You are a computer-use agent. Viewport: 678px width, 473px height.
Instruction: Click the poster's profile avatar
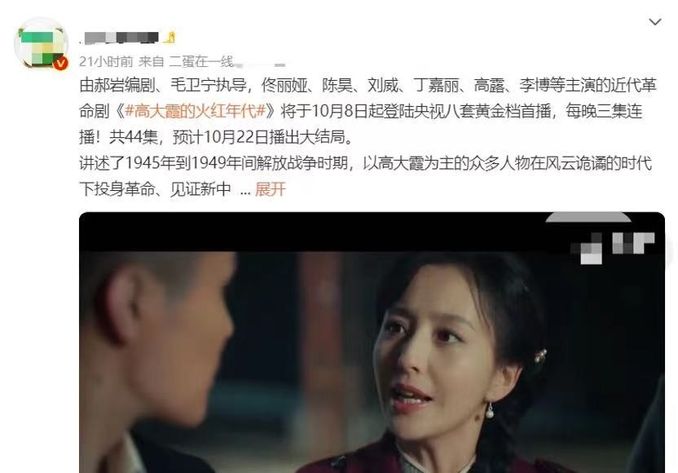coord(42,43)
